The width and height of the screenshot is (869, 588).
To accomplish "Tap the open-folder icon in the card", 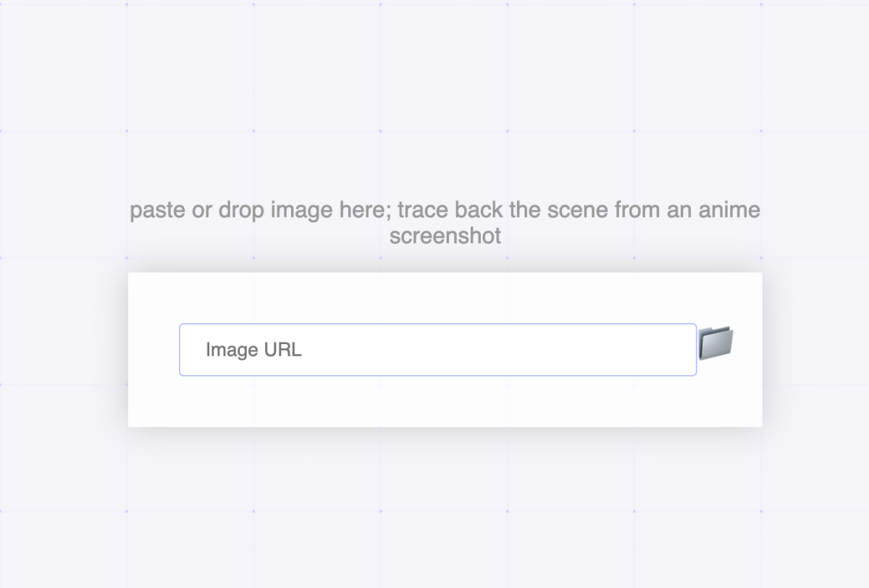I will 715,343.
